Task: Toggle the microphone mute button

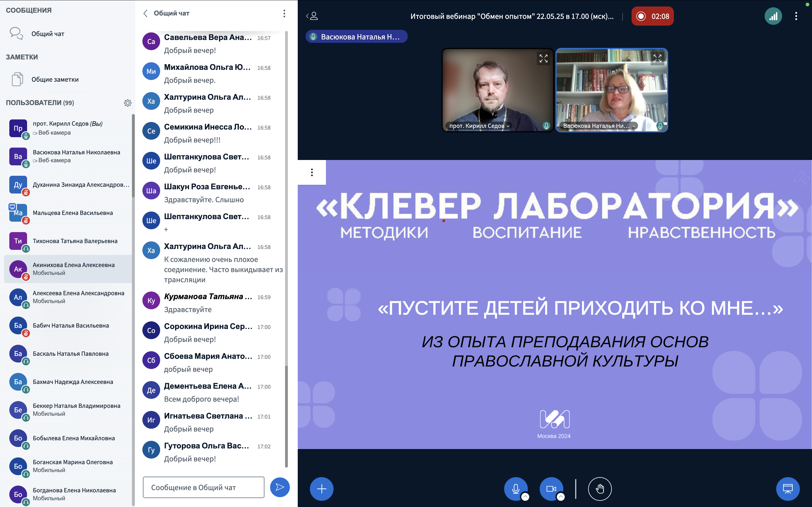Action: click(x=515, y=488)
